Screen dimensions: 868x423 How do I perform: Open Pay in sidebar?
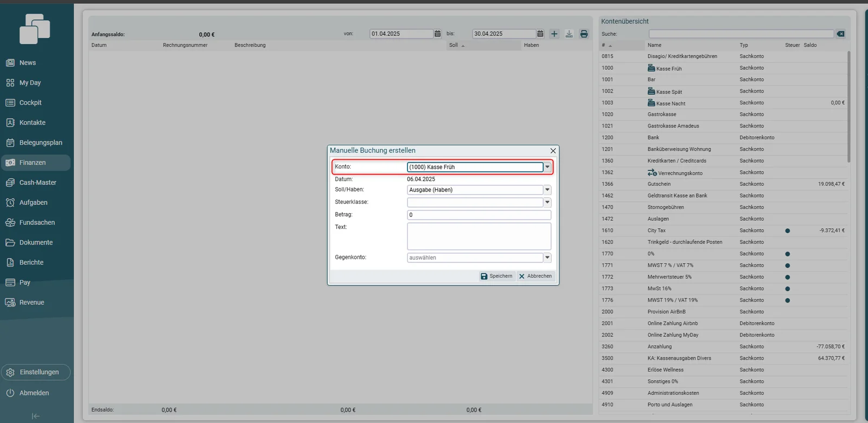point(36,283)
